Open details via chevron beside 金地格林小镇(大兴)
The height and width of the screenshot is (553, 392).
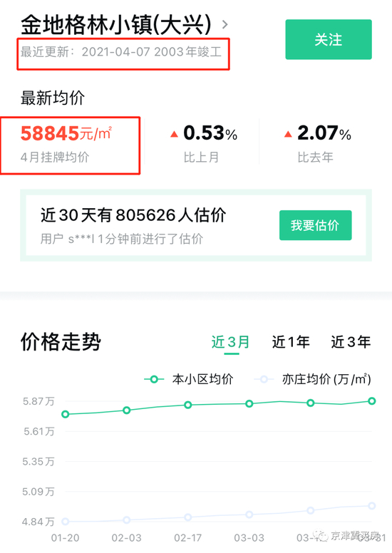point(225,24)
